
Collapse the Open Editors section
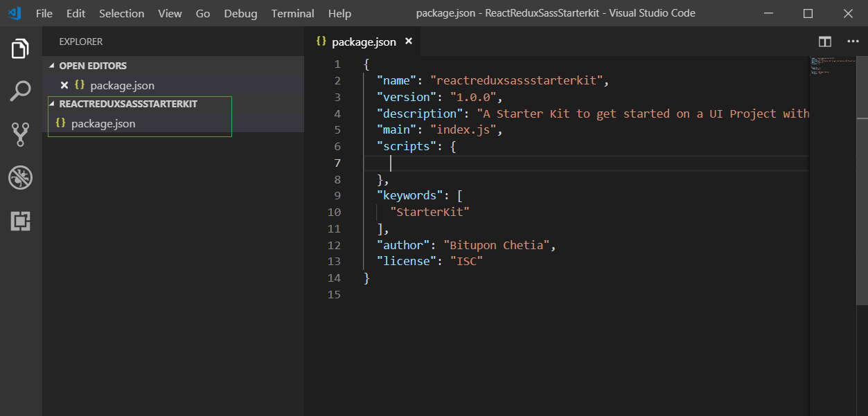(53, 66)
